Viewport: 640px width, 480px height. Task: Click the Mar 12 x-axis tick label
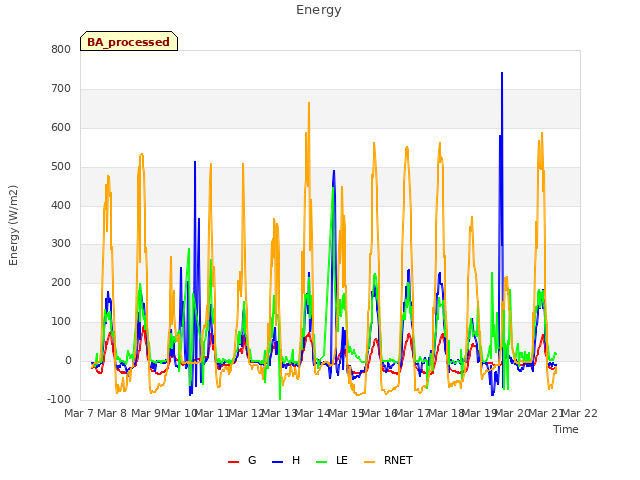247,413
